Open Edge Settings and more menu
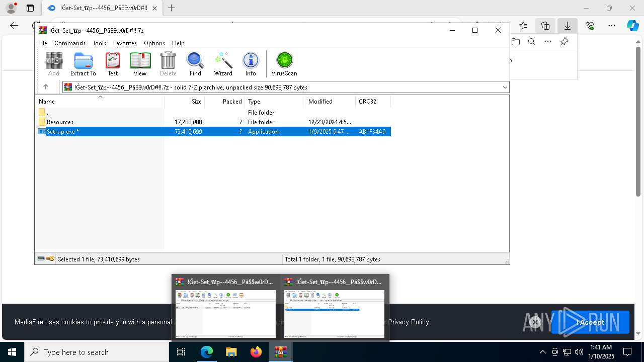This screenshot has width=644, height=362. coord(612,26)
